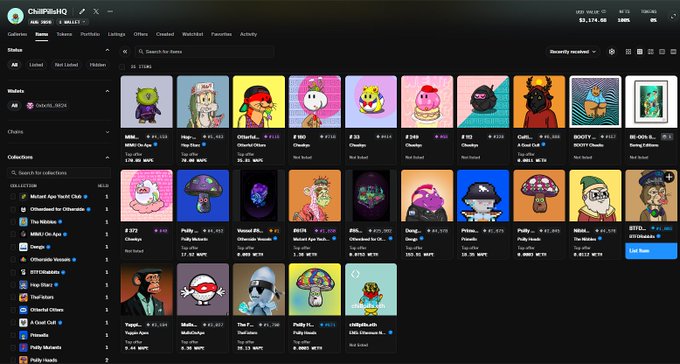Click the Search for items field
Image resolution: width=680 pixels, height=364 pixels.
tap(204, 52)
